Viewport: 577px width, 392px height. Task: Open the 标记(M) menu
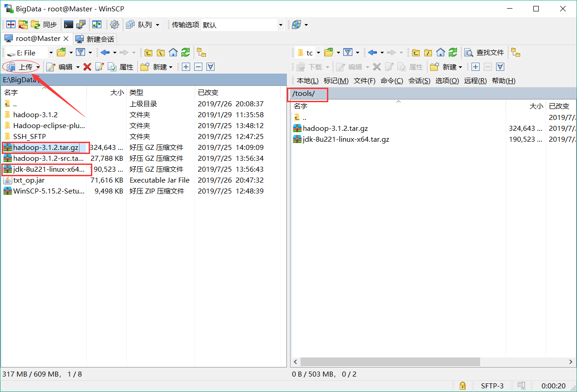[336, 81]
